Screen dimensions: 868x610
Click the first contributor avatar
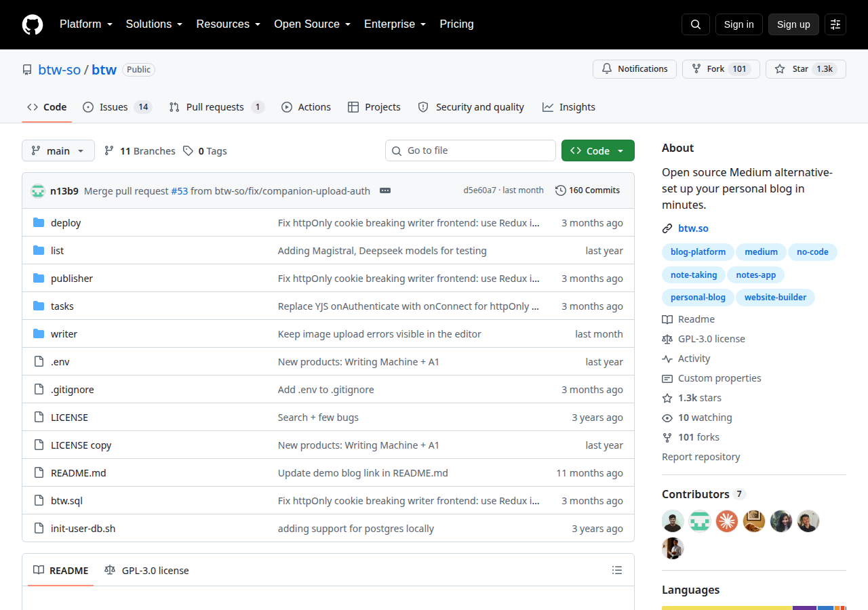pyautogui.click(x=673, y=521)
